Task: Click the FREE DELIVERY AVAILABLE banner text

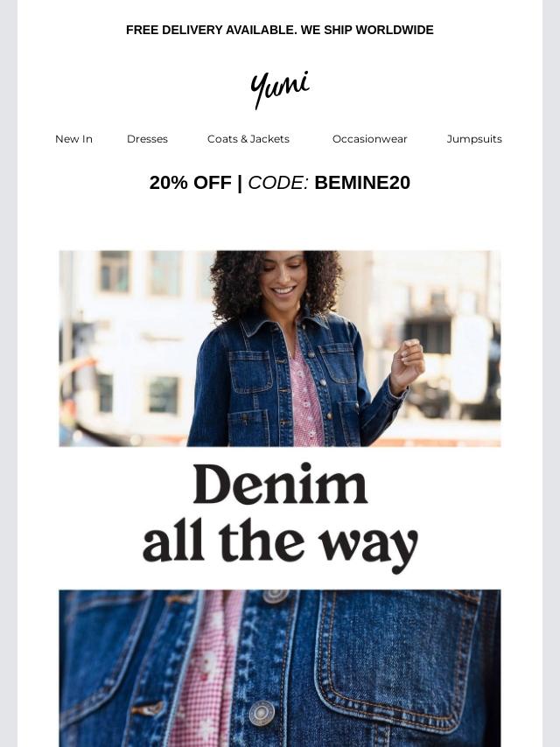Action: coord(212,30)
